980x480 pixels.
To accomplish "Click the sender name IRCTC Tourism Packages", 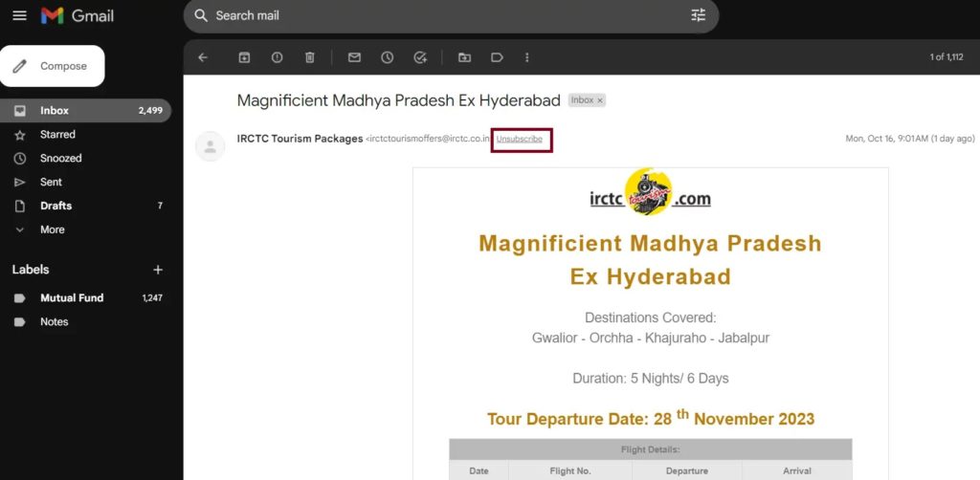I will tap(300, 139).
